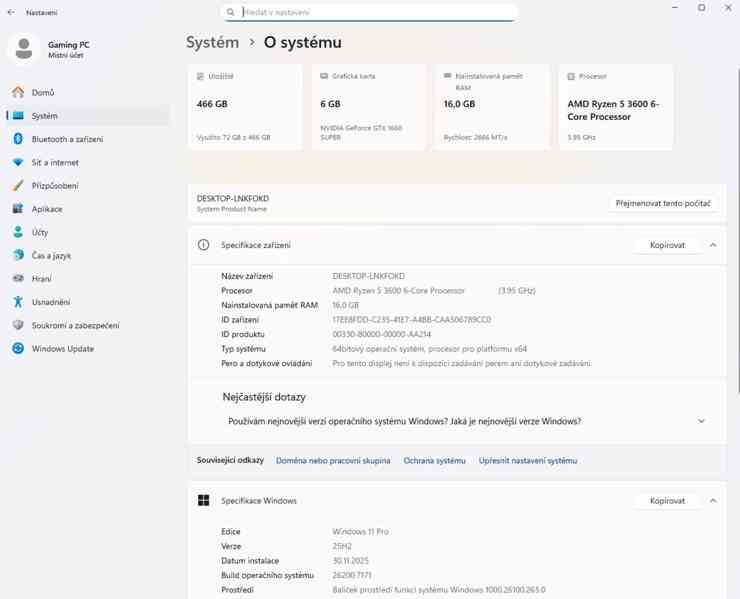The height and width of the screenshot is (599, 740).
Task: Go to Účty in sidebar menu
Action: click(x=40, y=232)
